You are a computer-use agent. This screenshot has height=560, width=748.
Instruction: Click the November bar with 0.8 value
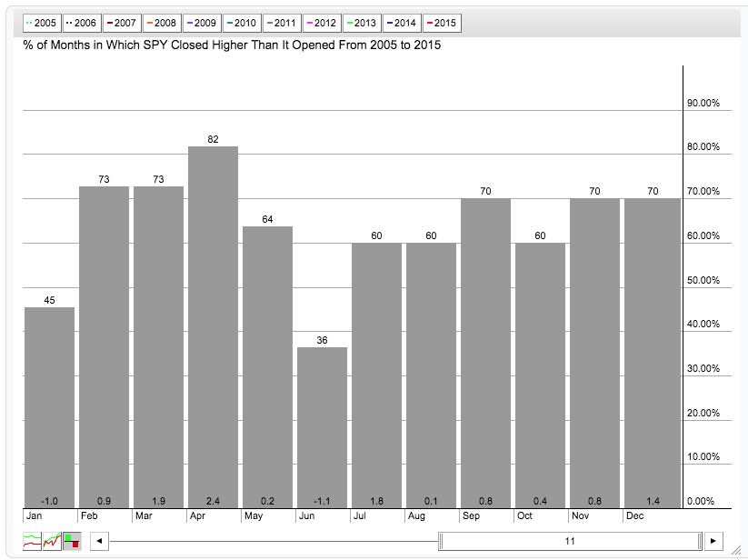click(595, 353)
